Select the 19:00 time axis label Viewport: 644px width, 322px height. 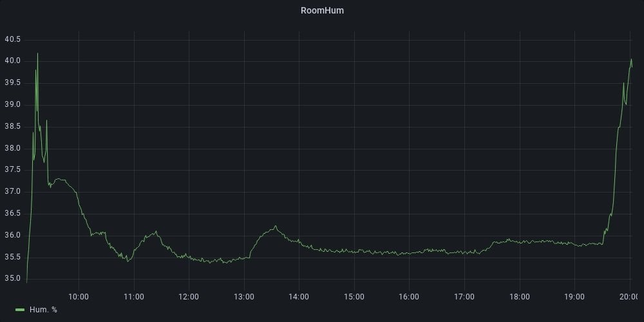574,296
